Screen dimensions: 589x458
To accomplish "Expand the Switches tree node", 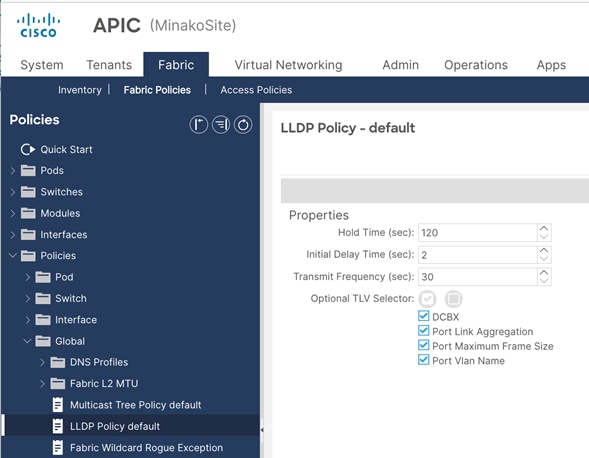I will coord(12,192).
